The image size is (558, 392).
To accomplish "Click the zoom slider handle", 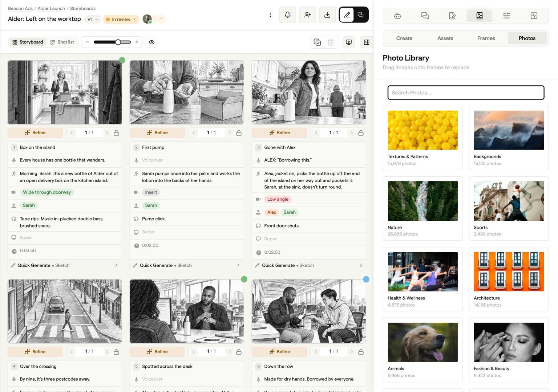I will click(118, 42).
